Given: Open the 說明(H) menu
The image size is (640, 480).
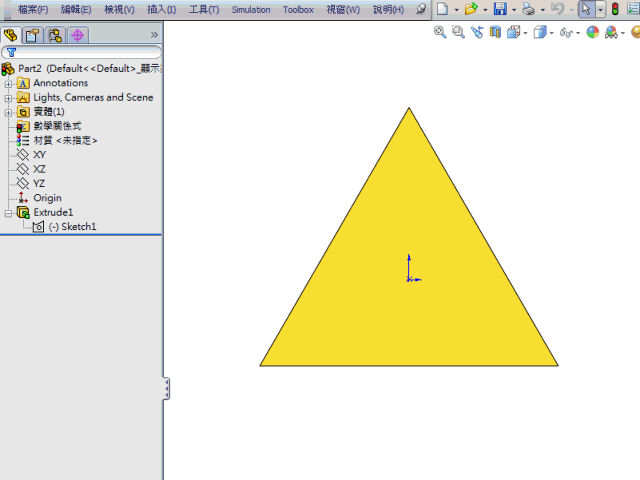Looking at the screenshot, I should [x=389, y=9].
